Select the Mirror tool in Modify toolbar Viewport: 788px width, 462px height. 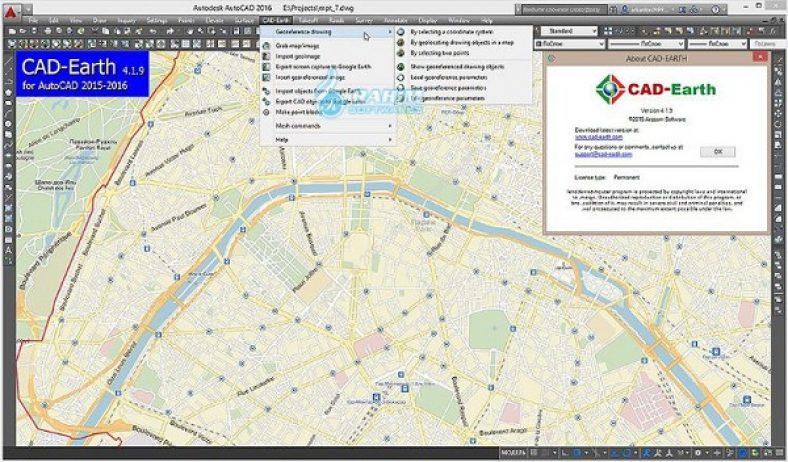[x=779, y=82]
